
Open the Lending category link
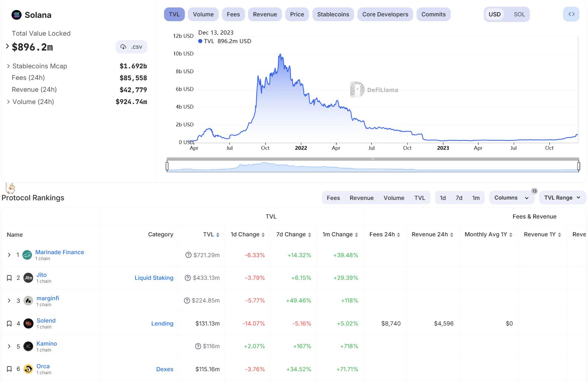(x=162, y=324)
